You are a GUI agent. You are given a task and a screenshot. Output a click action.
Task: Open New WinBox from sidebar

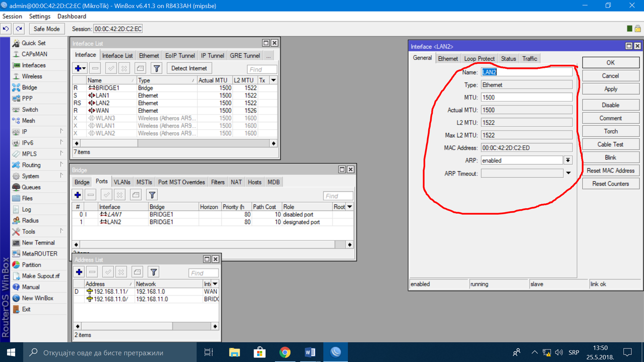(37, 298)
